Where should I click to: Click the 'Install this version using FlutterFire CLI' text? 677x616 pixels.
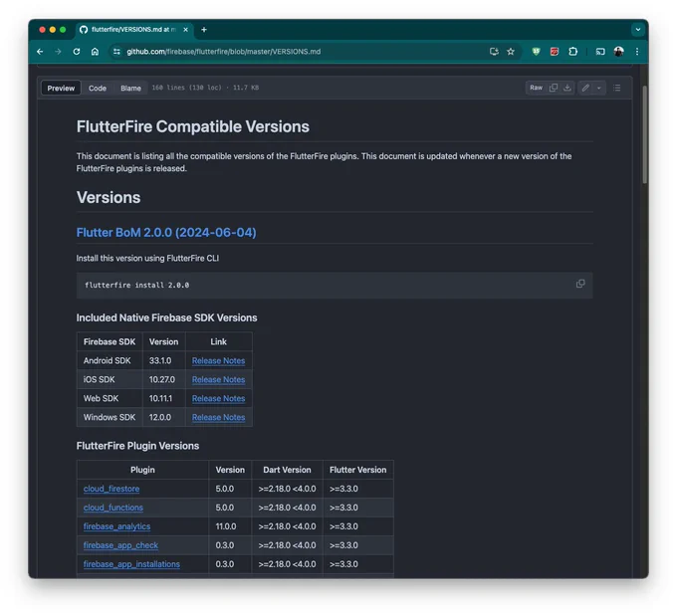click(x=147, y=258)
